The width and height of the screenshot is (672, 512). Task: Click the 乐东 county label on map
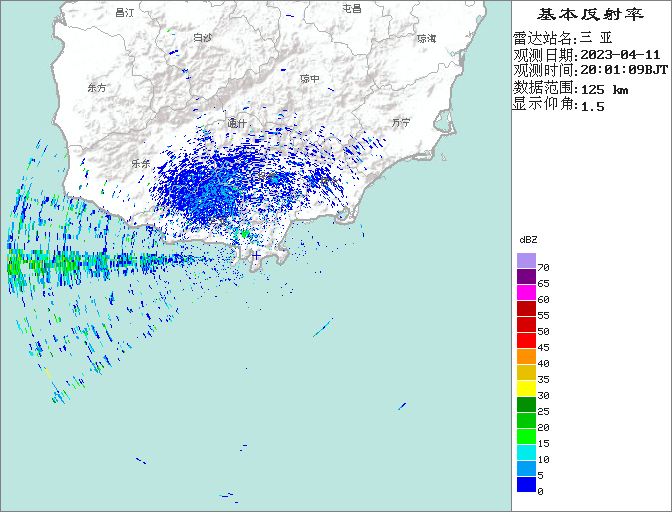click(141, 163)
